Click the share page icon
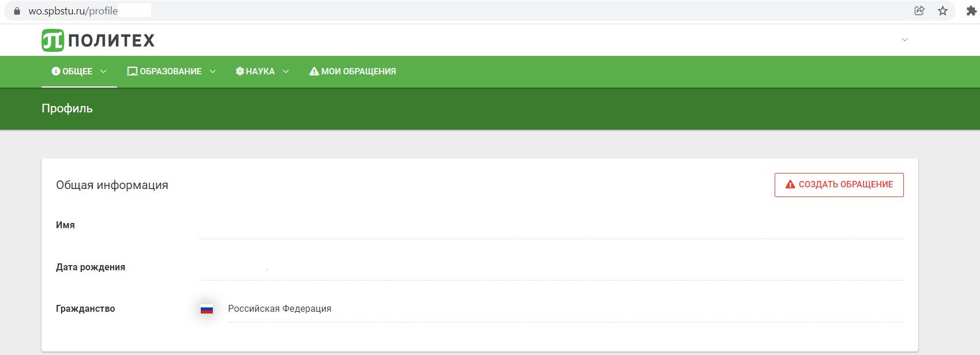 (919, 10)
